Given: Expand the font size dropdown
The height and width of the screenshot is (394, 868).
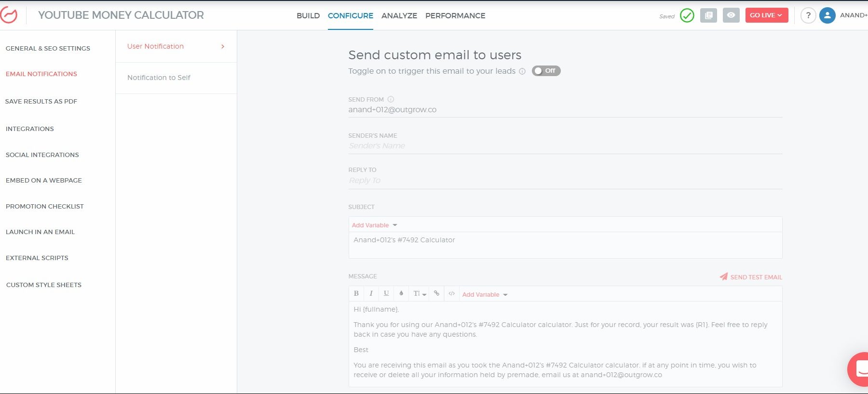Looking at the screenshot, I should [x=420, y=293].
